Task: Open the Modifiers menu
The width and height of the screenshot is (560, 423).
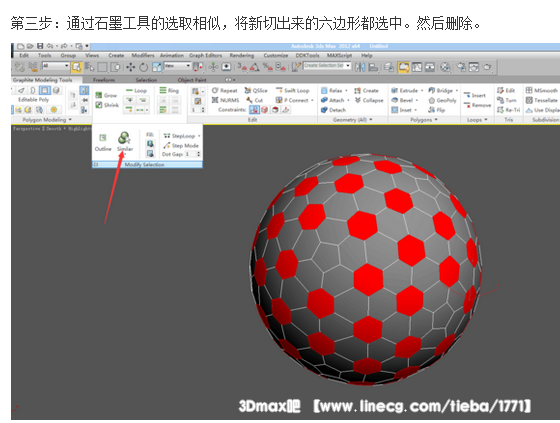Action: (x=143, y=55)
